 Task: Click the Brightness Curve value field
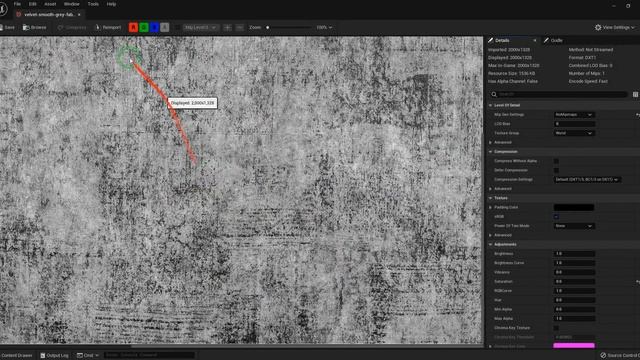tap(574, 263)
